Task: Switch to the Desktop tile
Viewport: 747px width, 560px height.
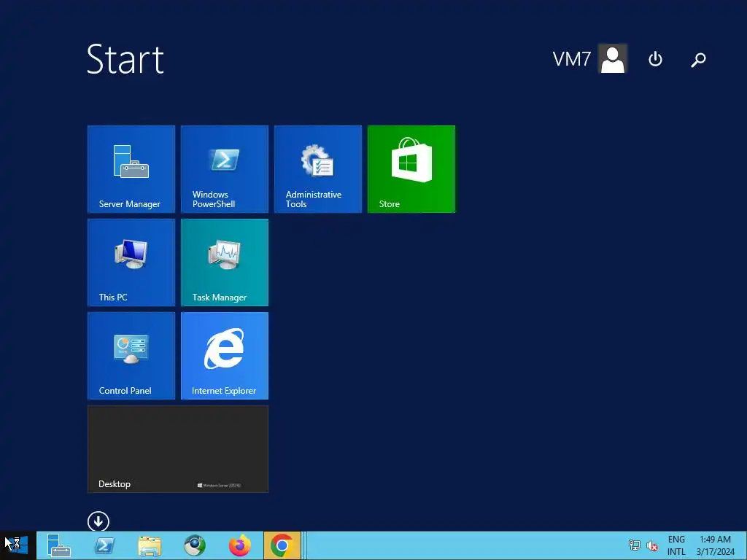Action: [178, 449]
